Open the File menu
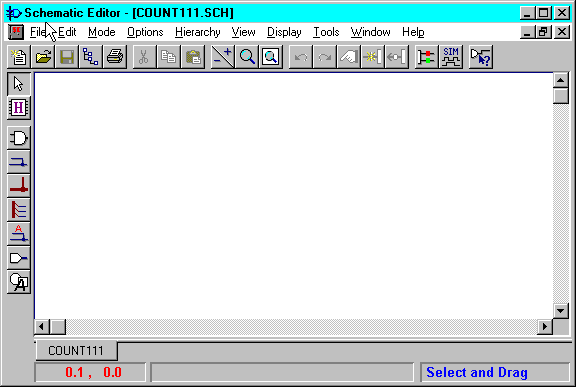Screen dimensions: 576x387 coord(38,32)
